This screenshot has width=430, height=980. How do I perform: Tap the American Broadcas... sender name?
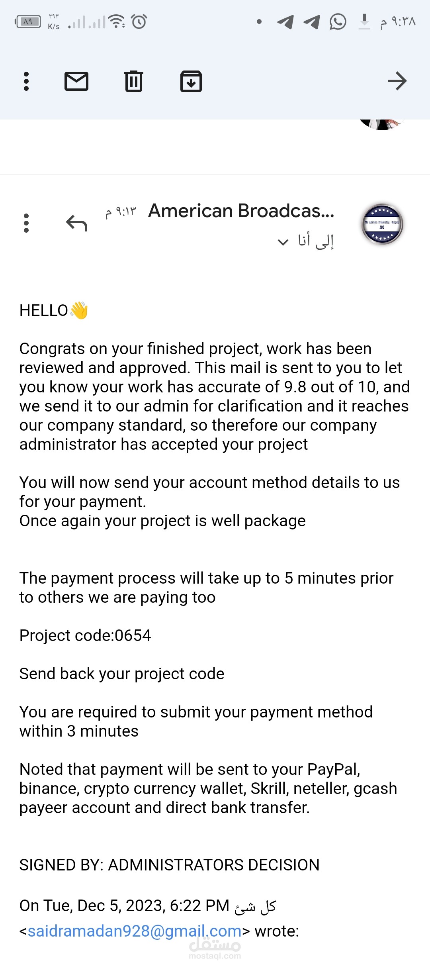[x=241, y=210]
